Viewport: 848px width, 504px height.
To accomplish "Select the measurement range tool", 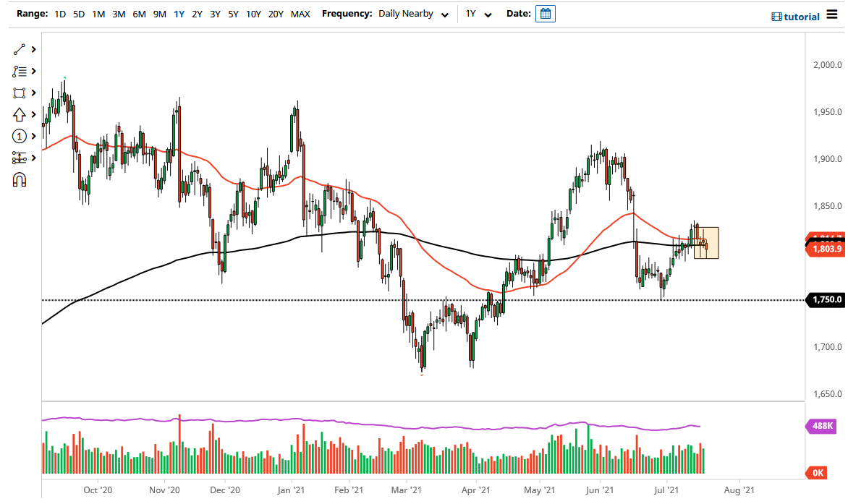I will pyautogui.click(x=19, y=158).
